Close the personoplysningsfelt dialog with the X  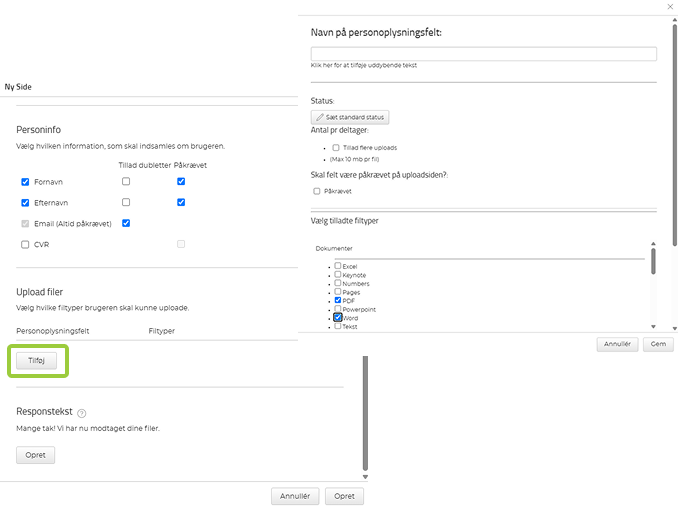click(669, 6)
